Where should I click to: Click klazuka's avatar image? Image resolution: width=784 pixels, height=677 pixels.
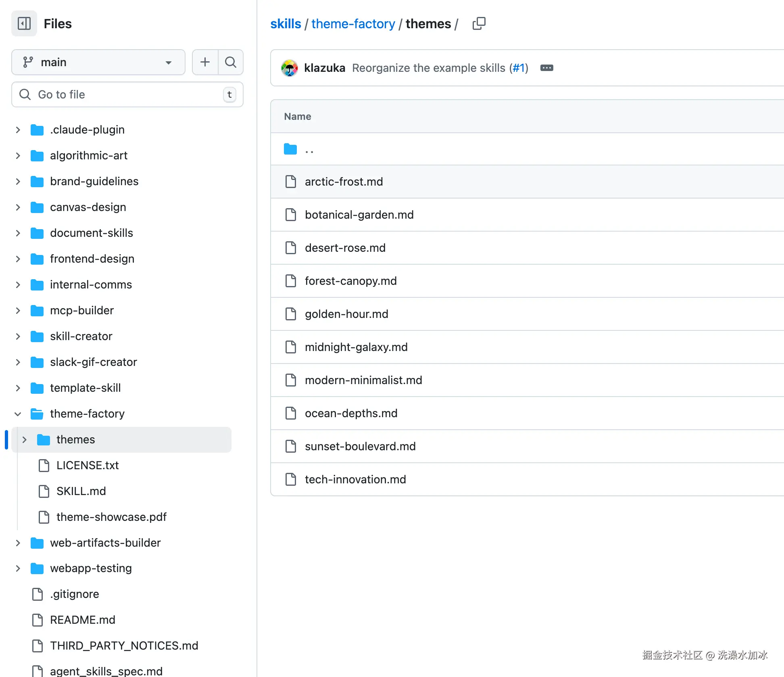coord(290,68)
